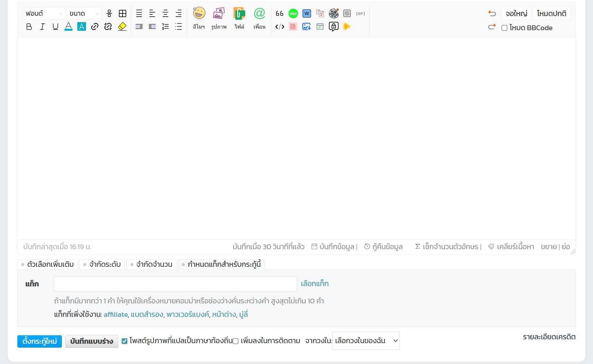This screenshot has width=593, height=364.
Task: Enable the โหมด BBCode checkbox
Action: point(504,28)
